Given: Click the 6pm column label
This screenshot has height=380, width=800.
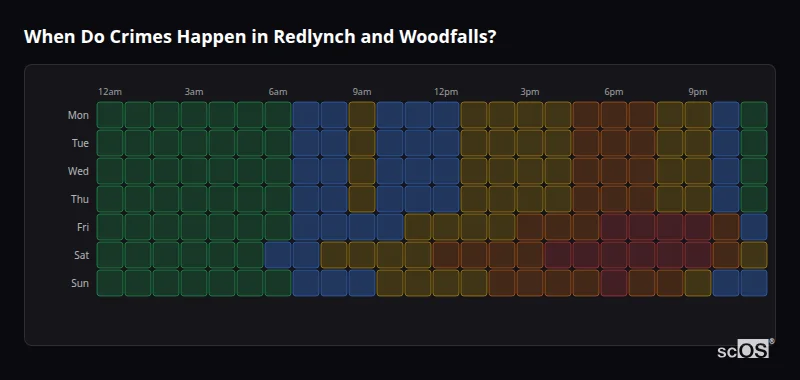Looking at the screenshot, I should [x=614, y=92].
